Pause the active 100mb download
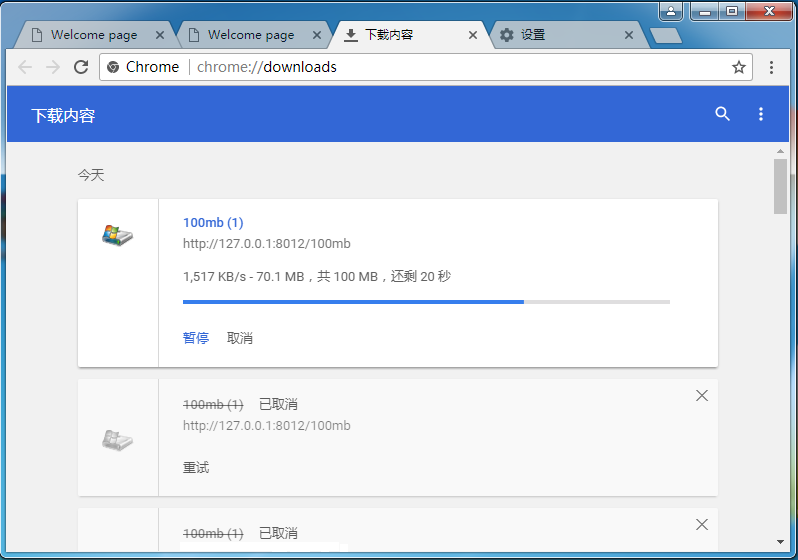Viewport: 798px width, 560px height. click(x=196, y=338)
